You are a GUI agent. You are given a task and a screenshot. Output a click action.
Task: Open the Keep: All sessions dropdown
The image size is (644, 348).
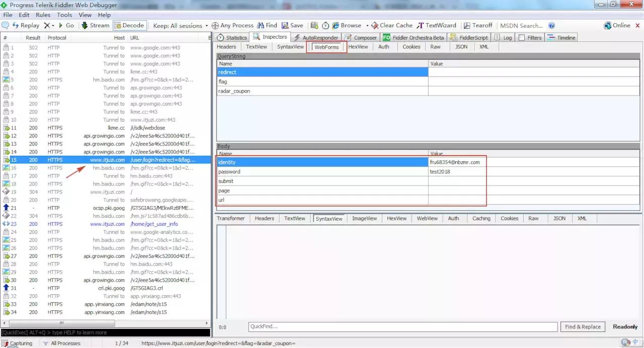pyautogui.click(x=181, y=25)
